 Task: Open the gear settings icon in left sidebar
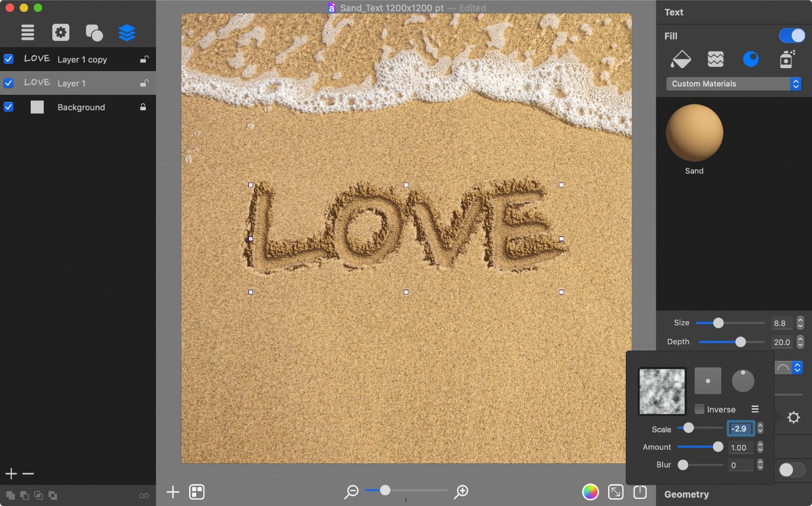pyautogui.click(x=60, y=33)
